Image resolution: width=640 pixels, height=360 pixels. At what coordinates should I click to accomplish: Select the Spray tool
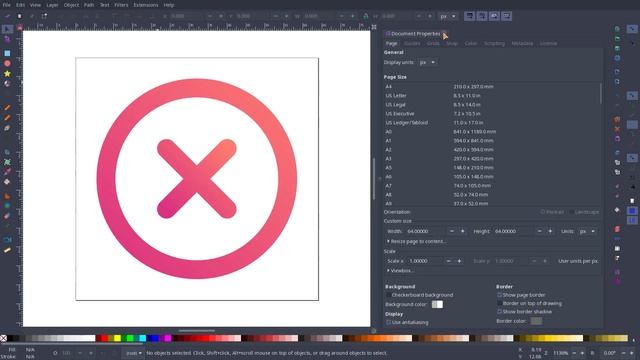coord(7,206)
